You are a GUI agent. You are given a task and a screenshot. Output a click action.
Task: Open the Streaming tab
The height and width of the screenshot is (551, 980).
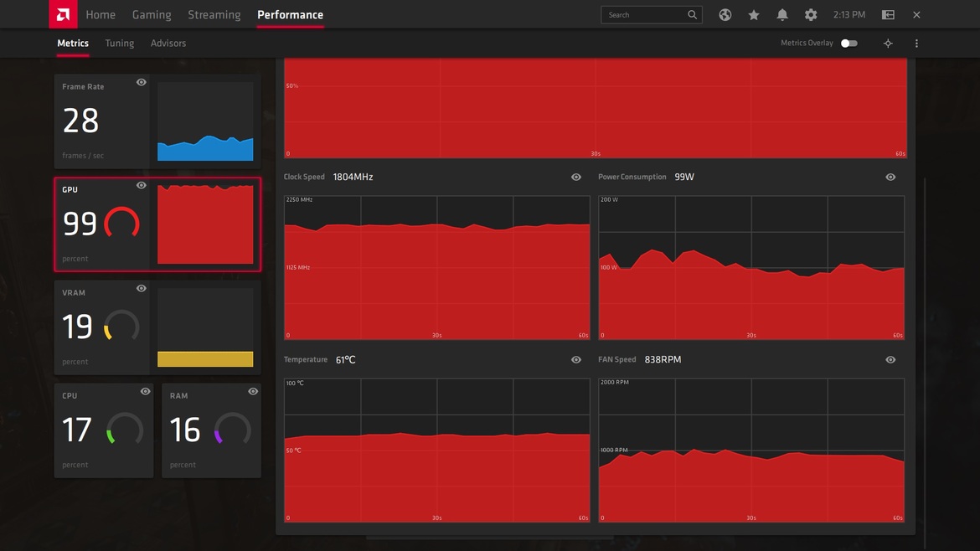(x=214, y=14)
